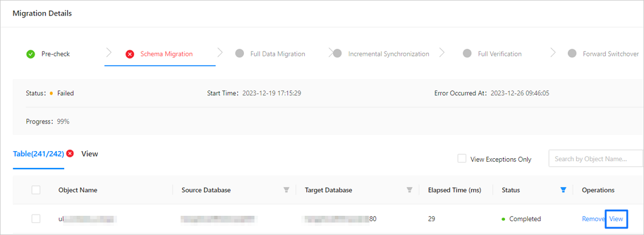This screenshot has height=235, width=644.
Task: Click the Status: Failed text
Action: coord(50,94)
